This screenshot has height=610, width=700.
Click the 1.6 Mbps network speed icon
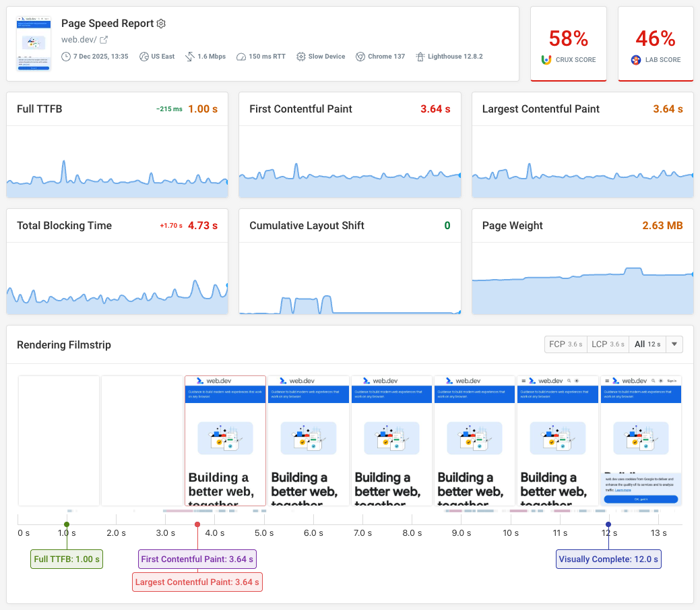(191, 56)
